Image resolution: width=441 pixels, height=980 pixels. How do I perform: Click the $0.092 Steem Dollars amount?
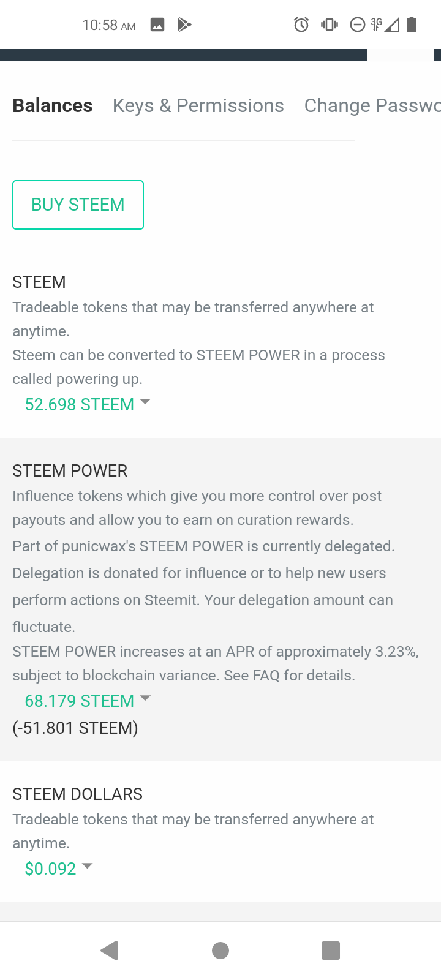50,869
